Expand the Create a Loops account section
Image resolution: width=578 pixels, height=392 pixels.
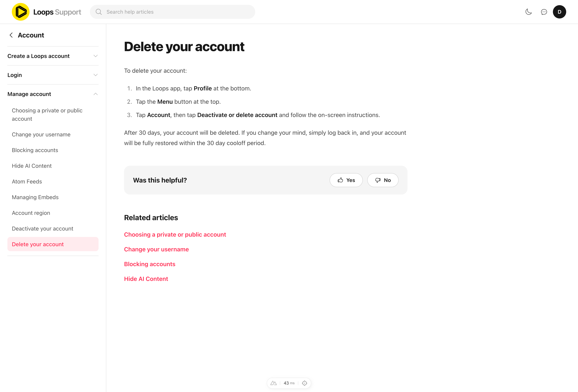(53, 56)
